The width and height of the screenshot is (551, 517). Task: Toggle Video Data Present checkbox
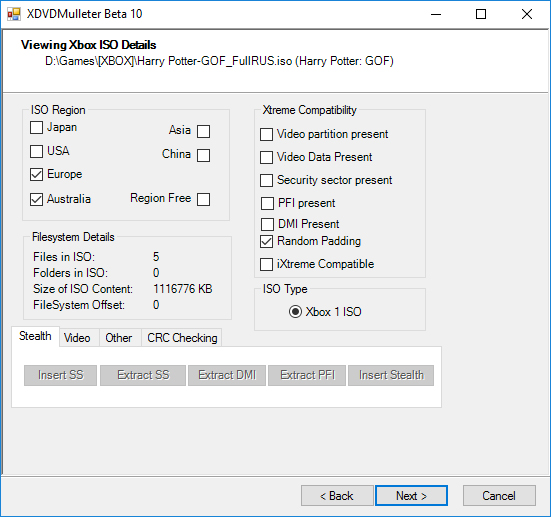(x=266, y=157)
